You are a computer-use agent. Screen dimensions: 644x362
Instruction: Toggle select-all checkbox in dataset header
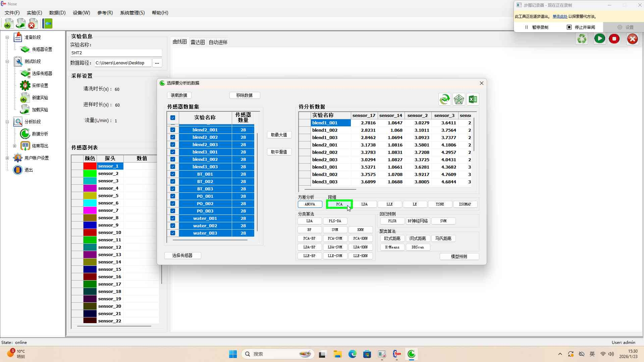pos(173,118)
